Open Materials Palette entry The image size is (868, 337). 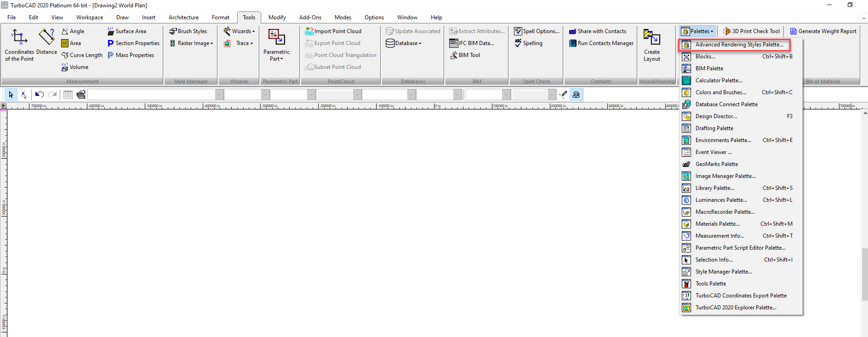[x=741, y=224]
